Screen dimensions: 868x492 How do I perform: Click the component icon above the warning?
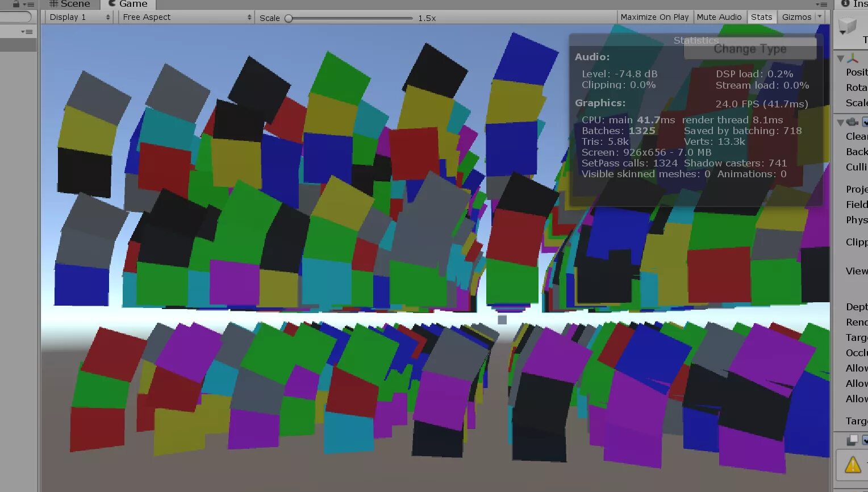(x=852, y=440)
